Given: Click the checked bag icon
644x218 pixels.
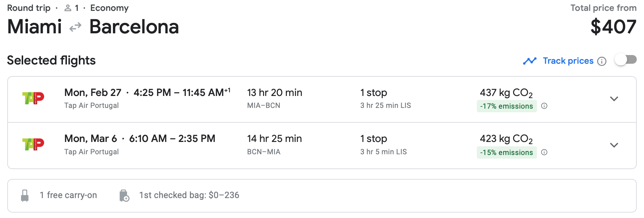Looking at the screenshot, I should (124, 195).
